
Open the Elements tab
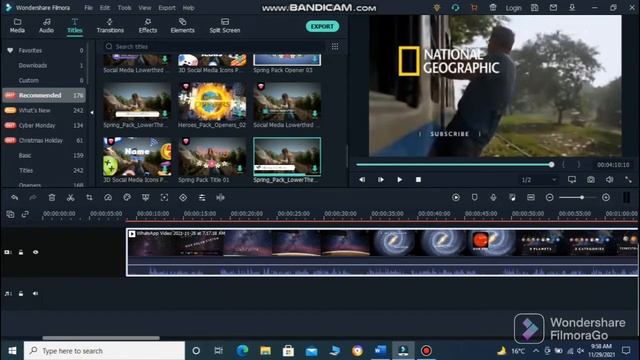click(182, 25)
